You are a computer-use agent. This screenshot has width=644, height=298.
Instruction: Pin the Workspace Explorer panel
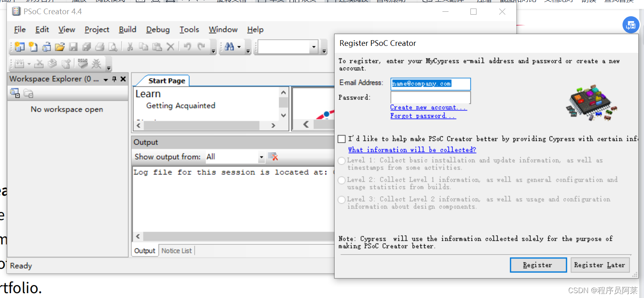pyautogui.click(x=114, y=79)
